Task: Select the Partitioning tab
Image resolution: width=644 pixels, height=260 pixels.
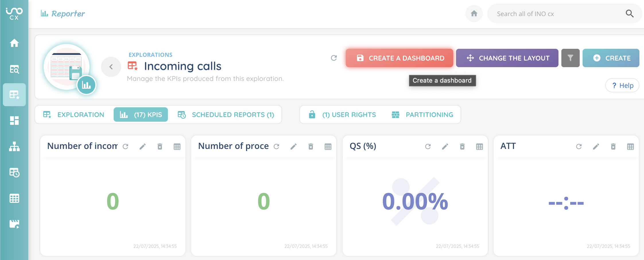Action: (x=423, y=115)
